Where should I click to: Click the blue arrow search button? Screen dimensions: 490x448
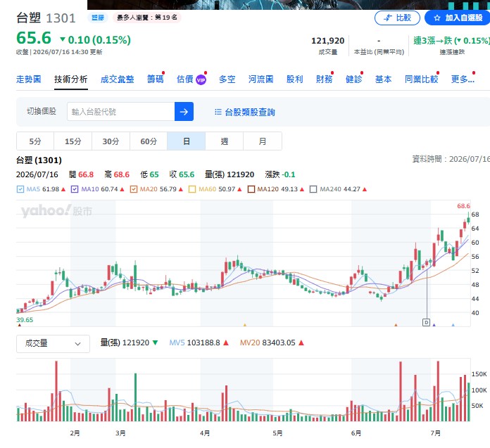point(184,111)
